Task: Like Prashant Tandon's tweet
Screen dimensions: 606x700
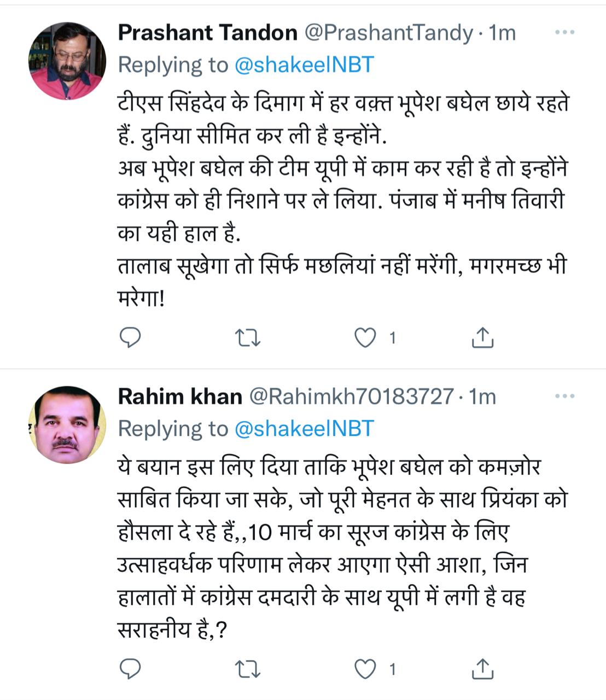Action: click(x=365, y=338)
